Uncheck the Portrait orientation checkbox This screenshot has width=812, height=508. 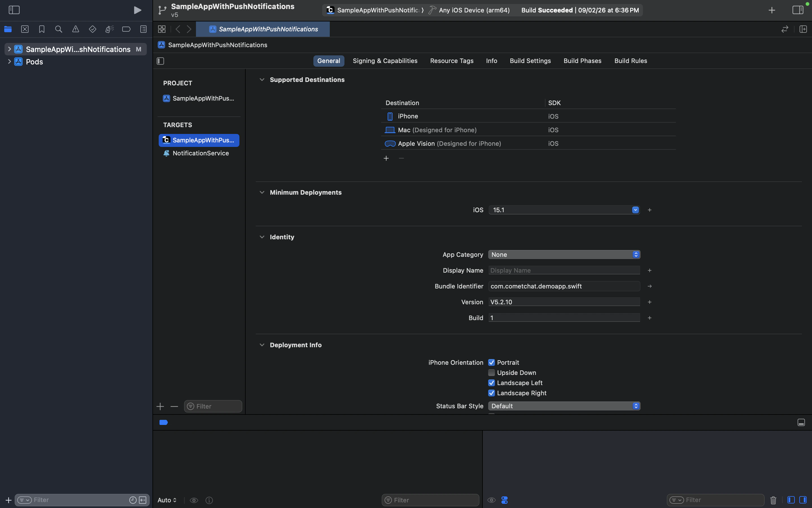click(x=492, y=362)
